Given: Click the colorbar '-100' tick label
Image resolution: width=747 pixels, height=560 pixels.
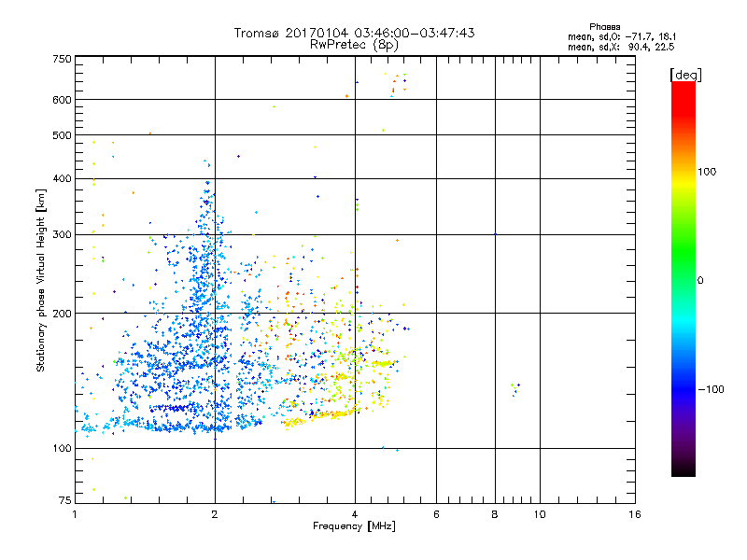Looking at the screenshot, I should pyautogui.click(x=711, y=389).
